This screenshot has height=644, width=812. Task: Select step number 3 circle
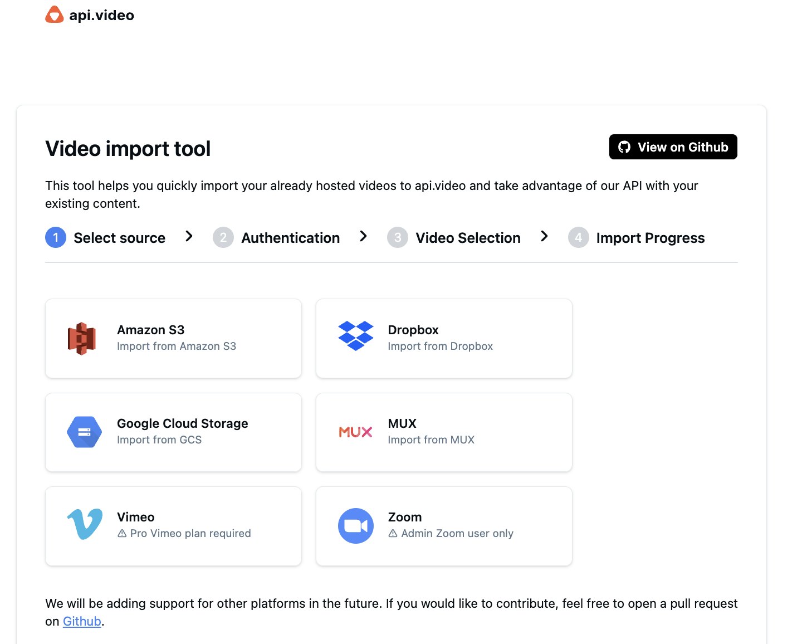pos(397,237)
